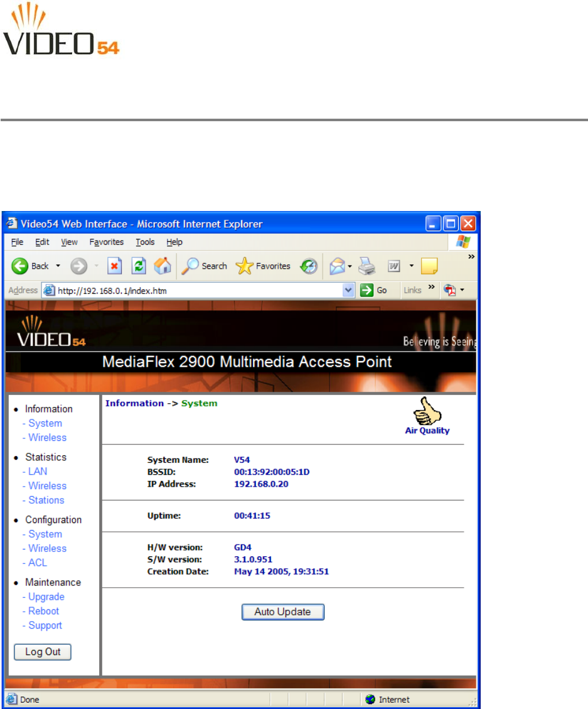
Task: Expand the toolbar overflow chevron
Action: click(471, 256)
